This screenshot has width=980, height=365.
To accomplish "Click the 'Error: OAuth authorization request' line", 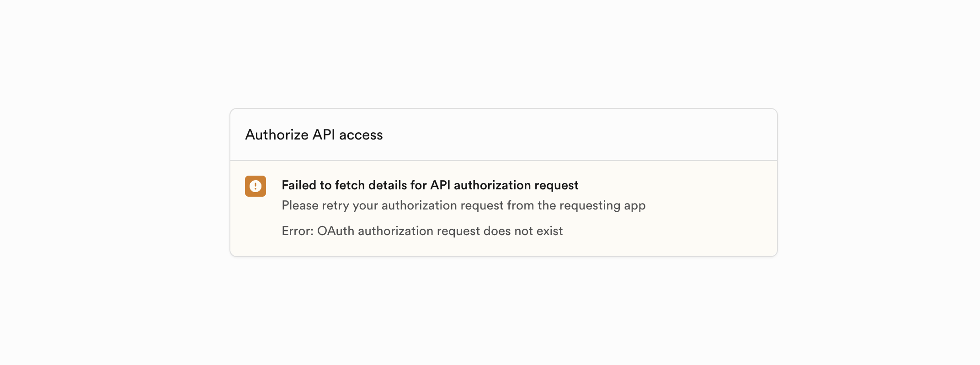I will (x=421, y=231).
